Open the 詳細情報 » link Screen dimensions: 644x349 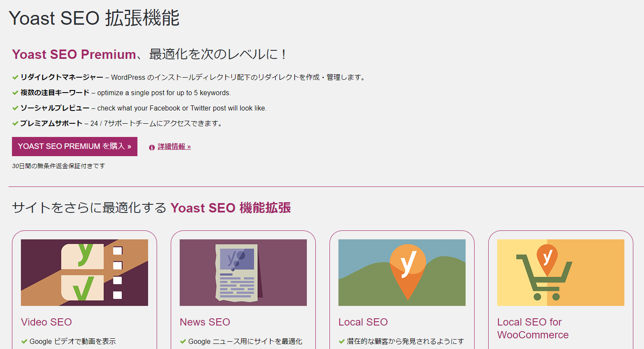pos(174,147)
